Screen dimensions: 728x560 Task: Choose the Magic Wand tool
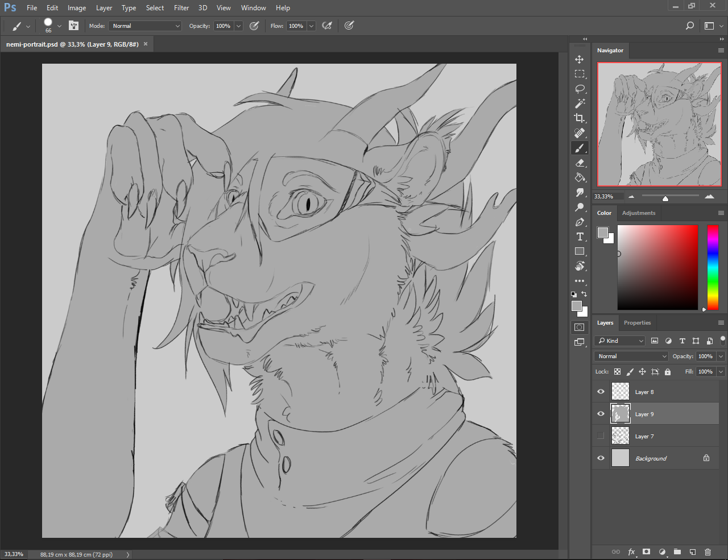point(579,103)
